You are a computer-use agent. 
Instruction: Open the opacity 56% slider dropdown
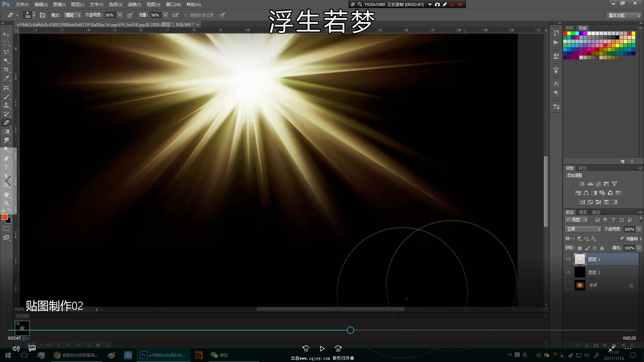click(x=120, y=15)
